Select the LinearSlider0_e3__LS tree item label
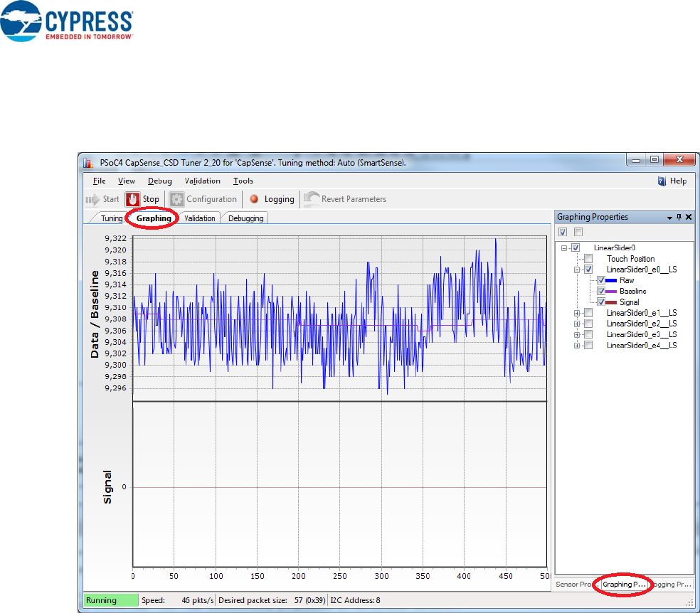Image resolution: width=700 pixels, height=613 pixels. pyautogui.click(x=641, y=334)
